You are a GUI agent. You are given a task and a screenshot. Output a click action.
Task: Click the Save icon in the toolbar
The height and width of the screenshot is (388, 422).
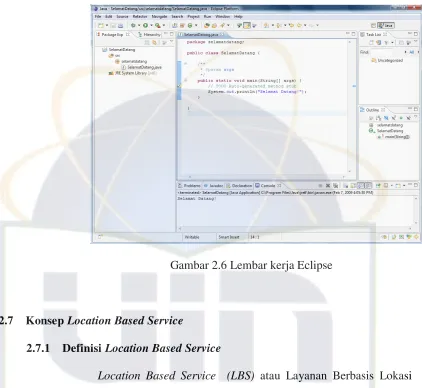click(113, 25)
